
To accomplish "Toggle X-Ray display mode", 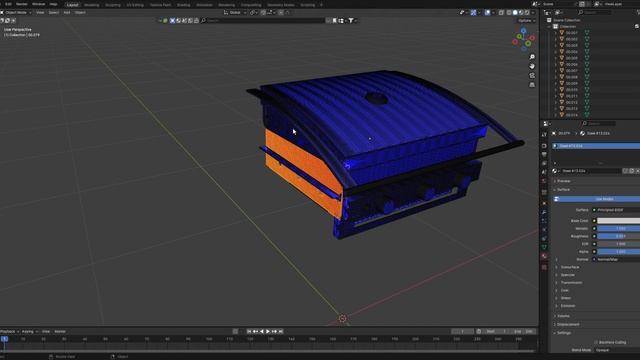I will [x=501, y=13].
